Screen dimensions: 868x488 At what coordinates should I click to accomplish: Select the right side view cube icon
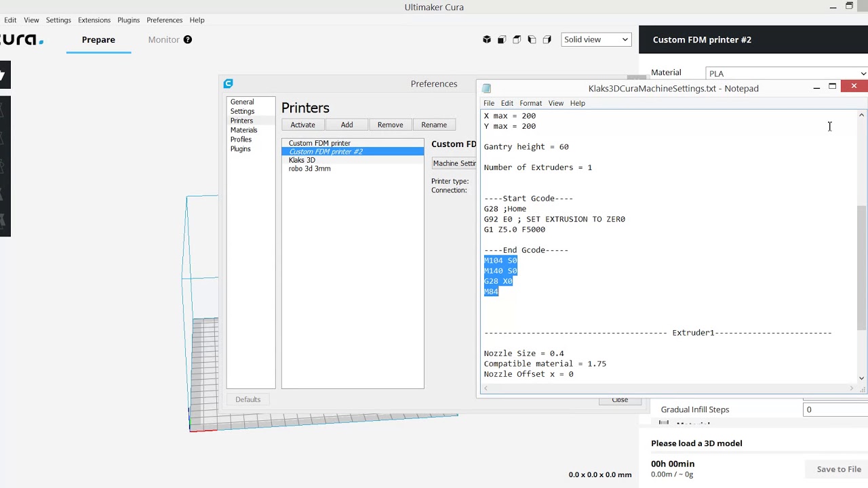[x=547, y=39]
